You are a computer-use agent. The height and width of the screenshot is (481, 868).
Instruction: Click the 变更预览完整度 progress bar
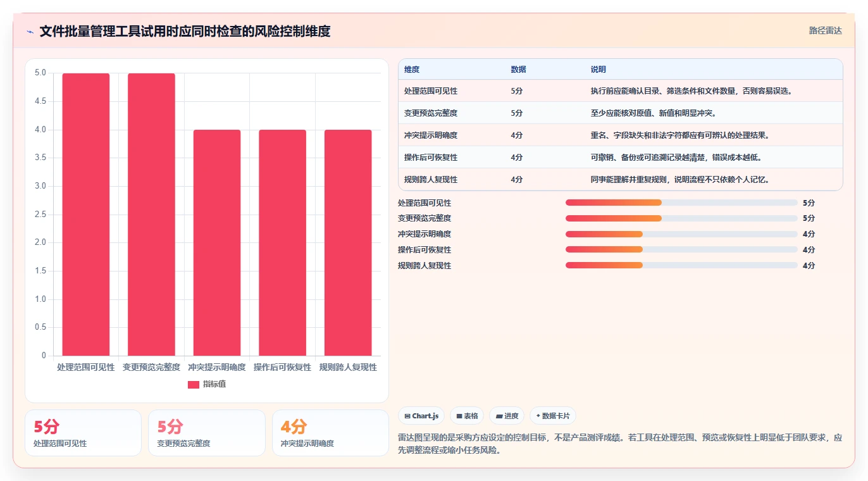point(681,218)
